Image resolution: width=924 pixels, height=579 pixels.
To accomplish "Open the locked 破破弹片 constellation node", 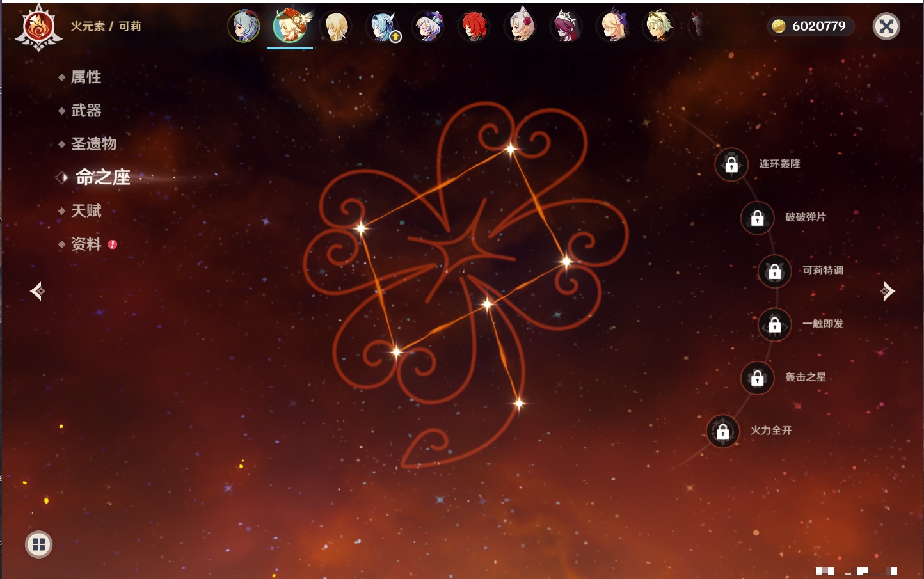I will [x=758, y=218].
